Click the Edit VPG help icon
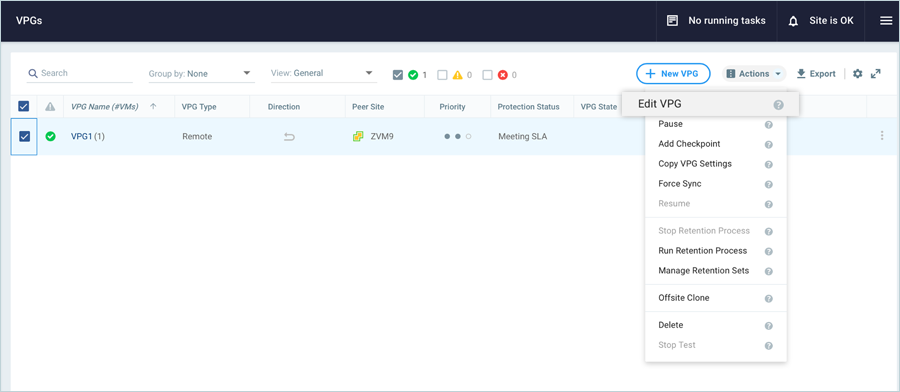Screen dimensions: 900x392 coord(778,104)
